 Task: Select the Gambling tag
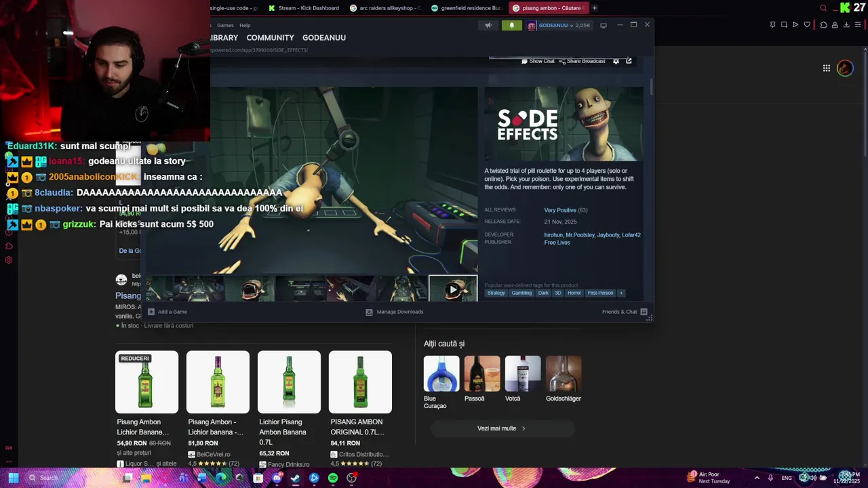(521, 293)
